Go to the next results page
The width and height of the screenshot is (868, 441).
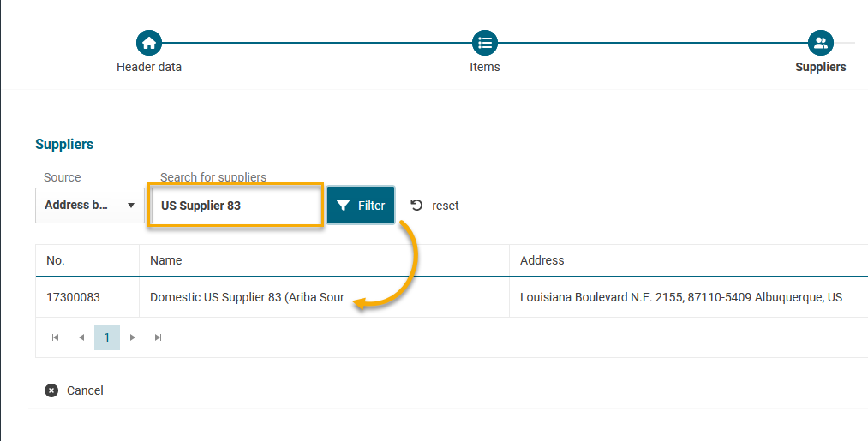(x=132, y=337)
